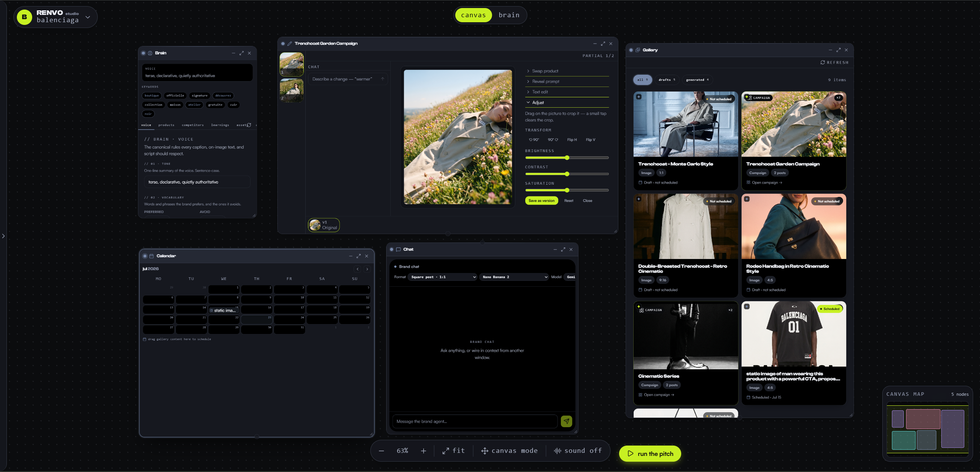Submit the describe change arrow icon

tap(382, 79)
